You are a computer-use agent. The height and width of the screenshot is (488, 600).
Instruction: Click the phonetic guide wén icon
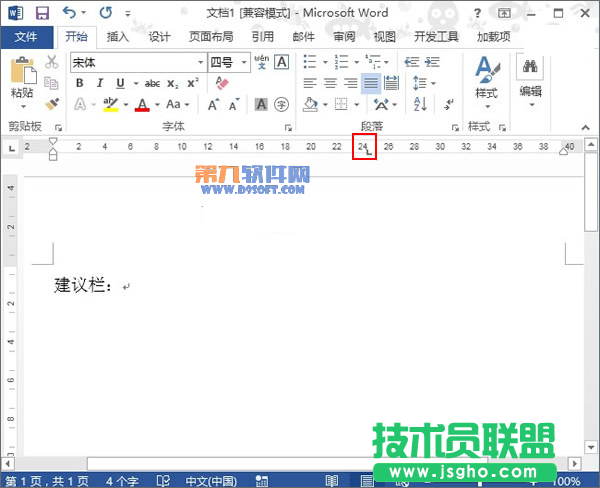tap(262, 62)
